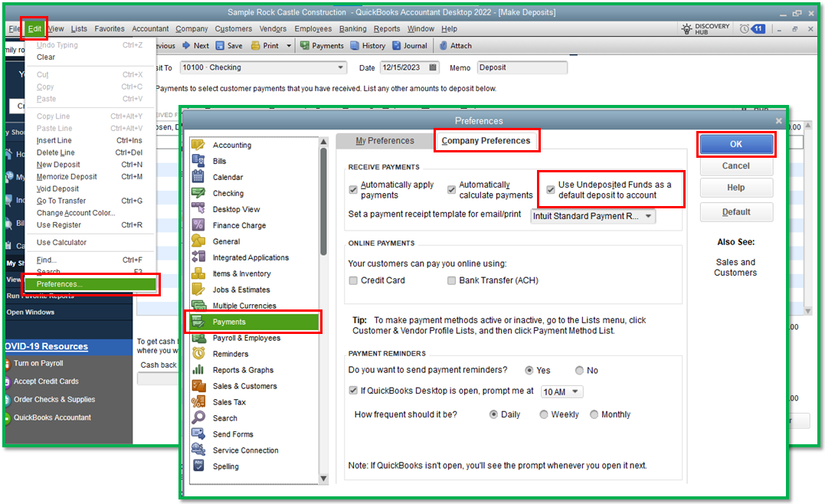Expand the Deposit To account dropdown
825x504 pixels.
pyautogui.click(x=339, y=67)
